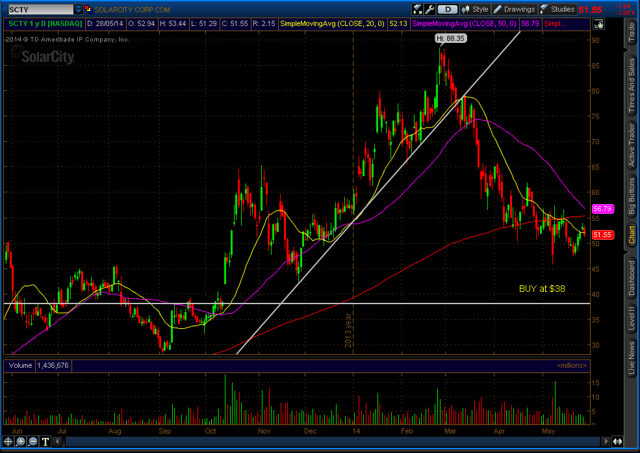Click the Hi: 88.35 price bubble
Image resolution: width=640 pixels, height=453 pixels.
(x=451, y=38)
